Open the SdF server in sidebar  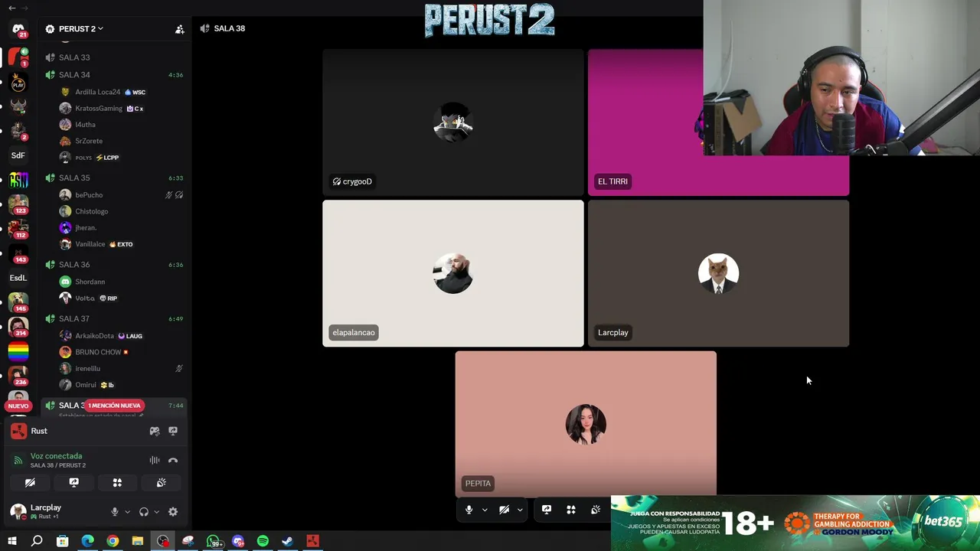tap(18, 155)
